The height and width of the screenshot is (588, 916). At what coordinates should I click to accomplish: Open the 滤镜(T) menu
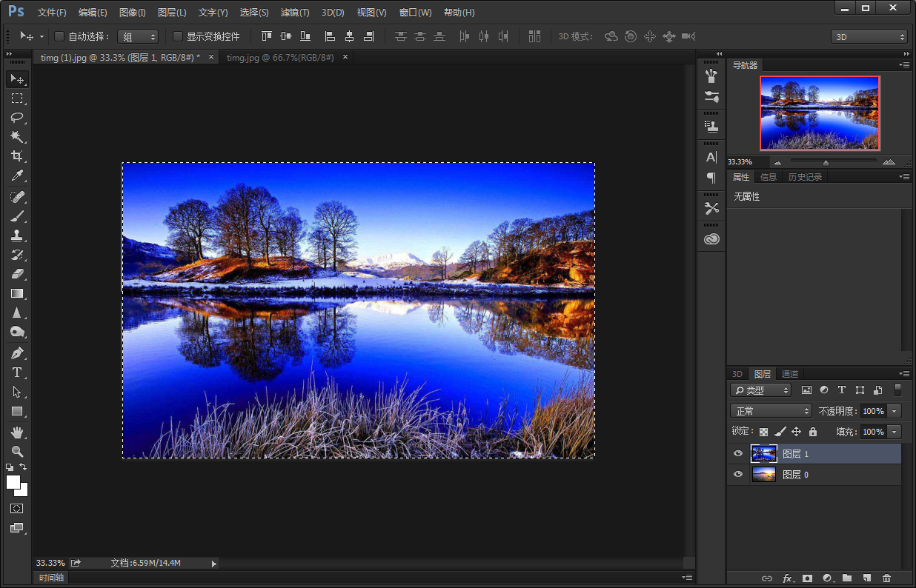[295, 13]
